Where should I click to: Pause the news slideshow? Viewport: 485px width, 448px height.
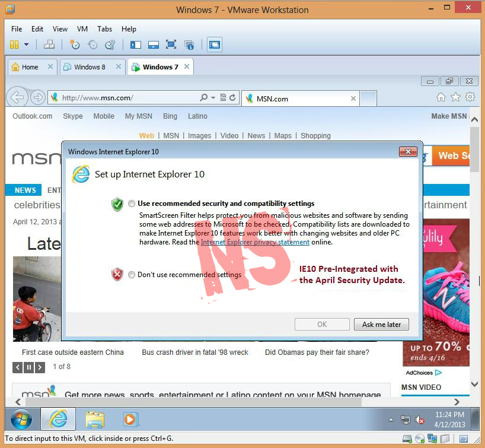[x=29, y=367]
